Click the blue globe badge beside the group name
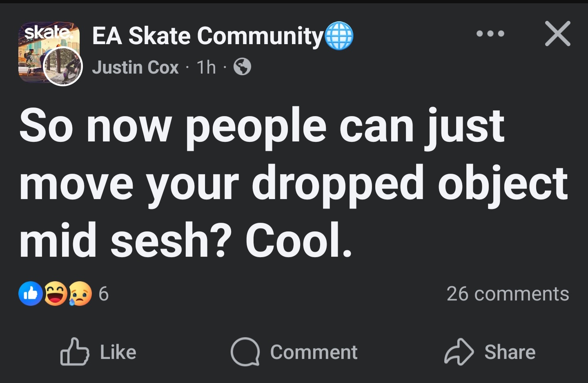The height and width of the screenshot is (383, 588). 339,36
